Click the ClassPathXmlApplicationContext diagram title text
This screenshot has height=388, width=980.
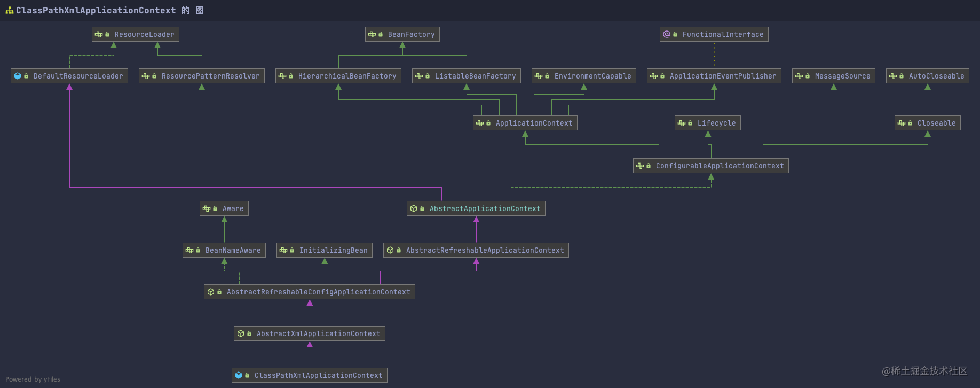tap(109, 10)
